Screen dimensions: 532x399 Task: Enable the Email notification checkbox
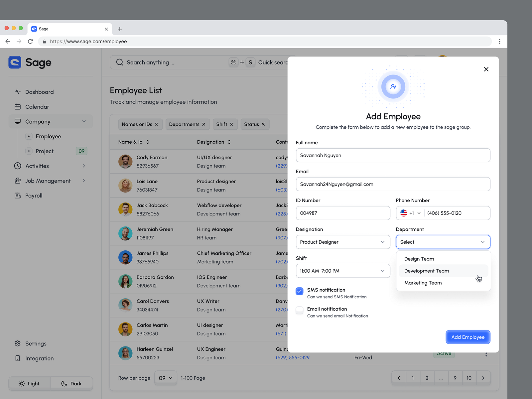[300, 310]
